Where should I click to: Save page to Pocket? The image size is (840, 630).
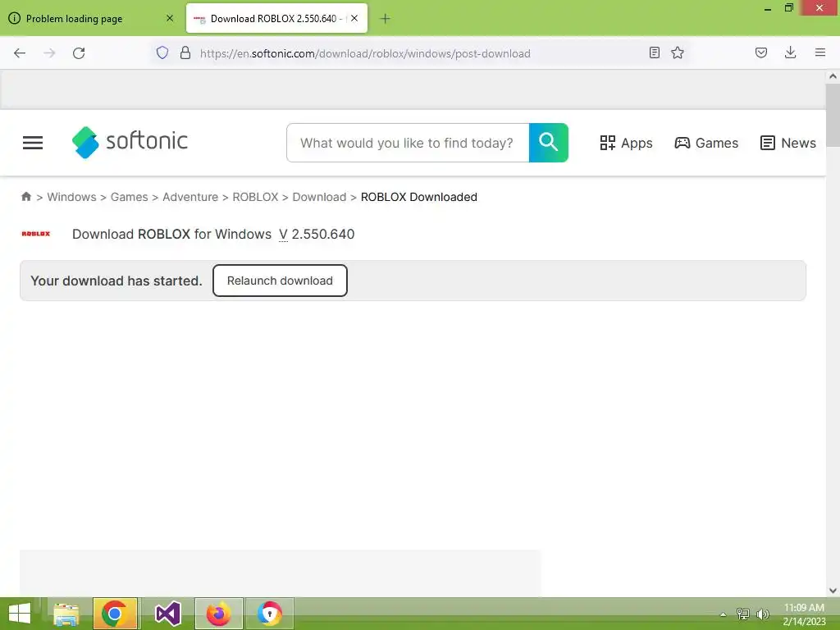[761, 53]
